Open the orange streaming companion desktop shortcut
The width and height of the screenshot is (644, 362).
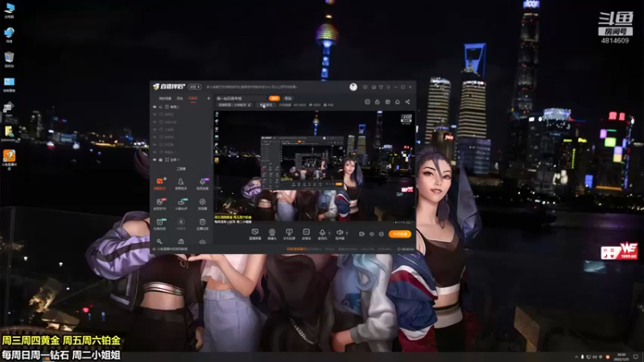9,159
